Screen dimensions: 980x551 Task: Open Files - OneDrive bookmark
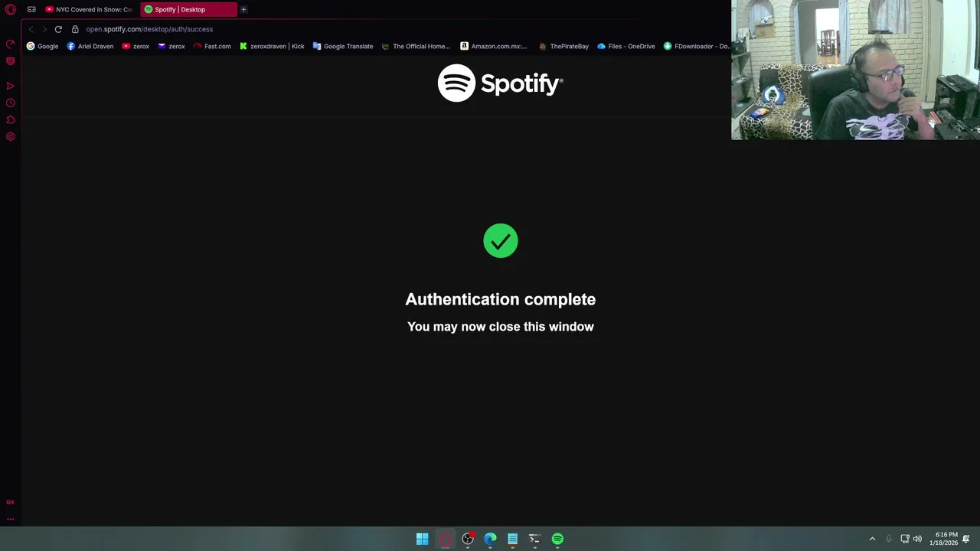(x=626, y=46)
